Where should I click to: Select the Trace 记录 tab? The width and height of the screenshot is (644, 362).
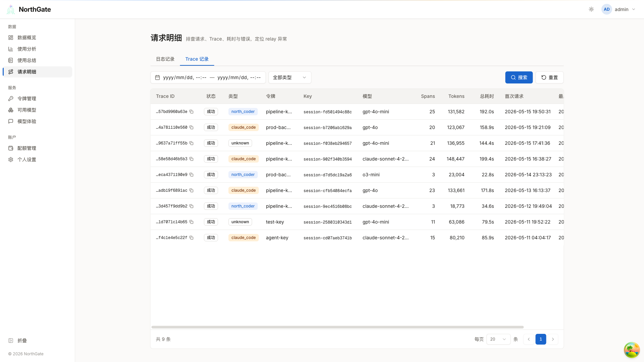[197, 59]
